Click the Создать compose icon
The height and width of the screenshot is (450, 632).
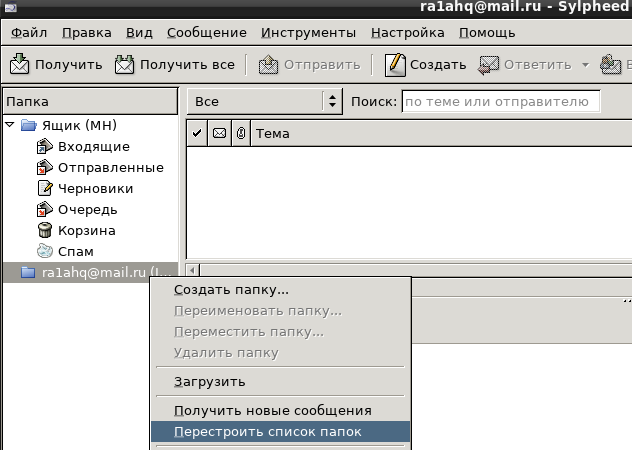(x=395, y=65)
